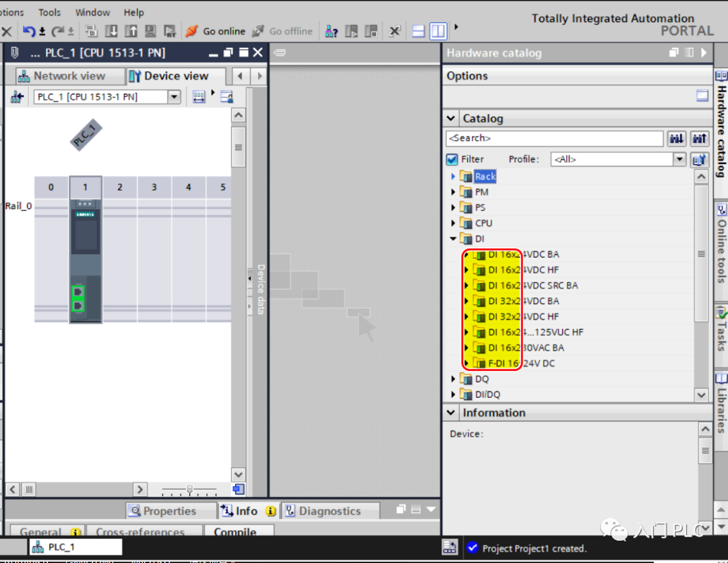Viewport: 728px width, 563px height.
Task: Open the Properties tab
Action: pyautogui.click(x=171, y=511)
